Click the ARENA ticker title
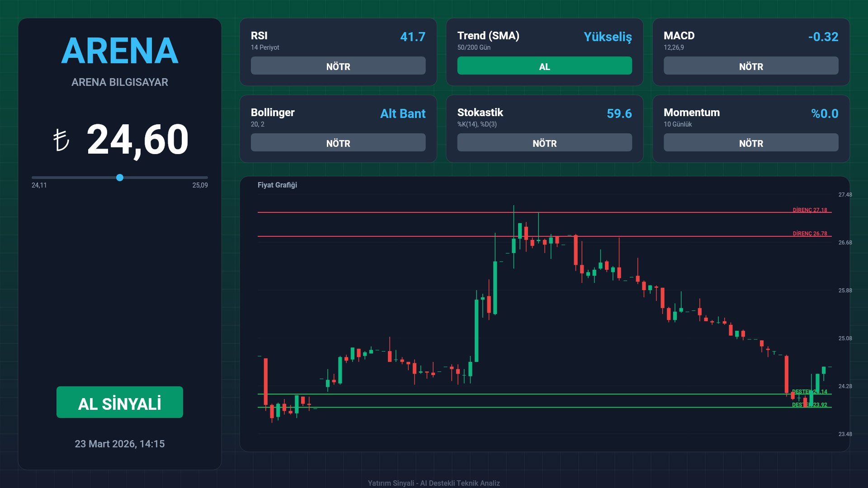Viewport: 868px width, 488px height. tap(120, 51)
